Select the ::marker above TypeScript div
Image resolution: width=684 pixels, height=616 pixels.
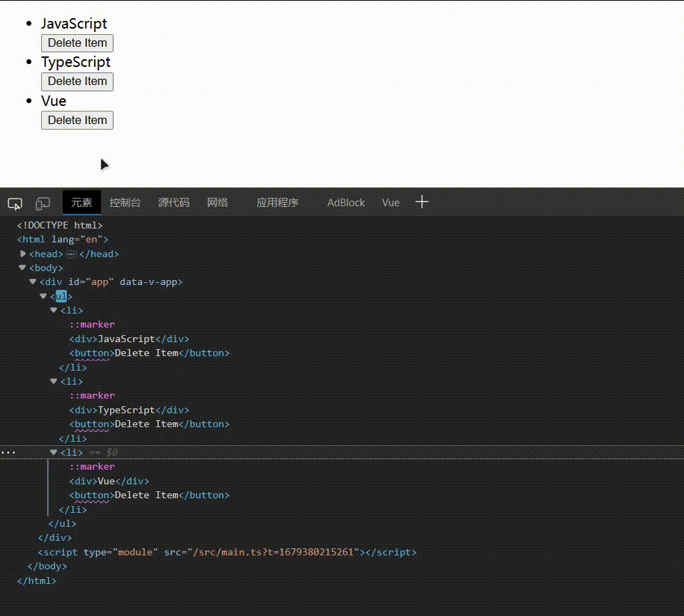[92, 395]
